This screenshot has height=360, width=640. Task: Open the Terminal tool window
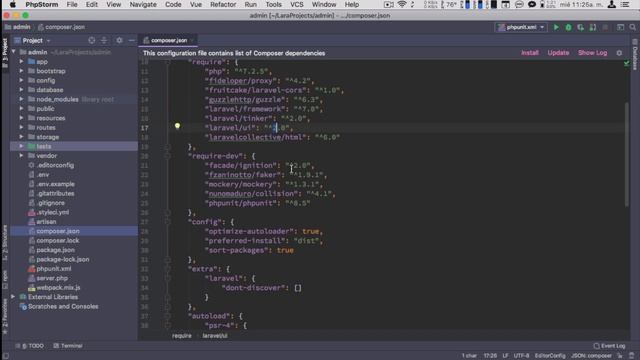[68, 346]
